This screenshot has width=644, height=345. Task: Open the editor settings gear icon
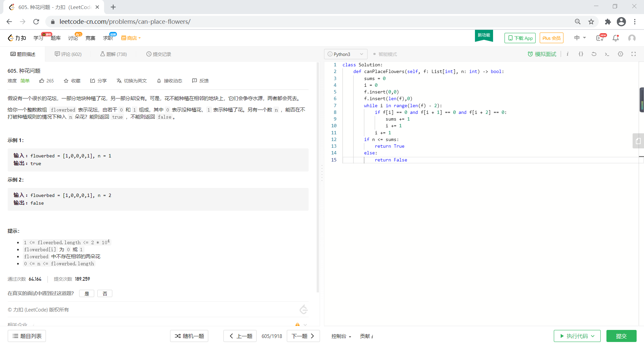621,54
